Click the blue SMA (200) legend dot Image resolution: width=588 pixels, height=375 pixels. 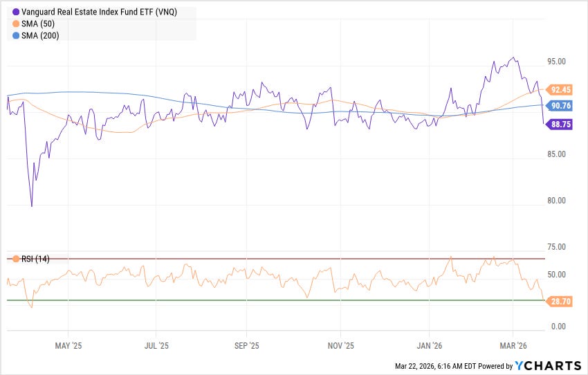click(x=16, y=36)
